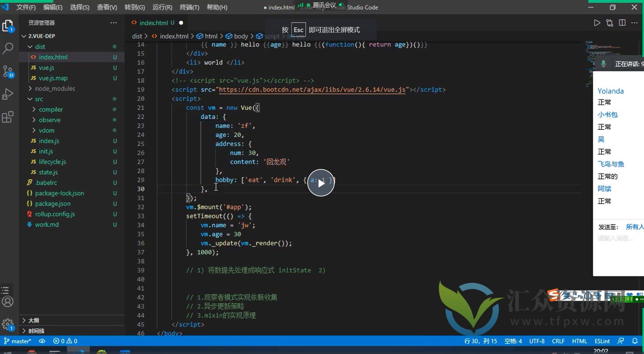Open the Search view icon
The width and height of the screenshot is (644, 354).
pyautogui.click(x=8, y=48)
